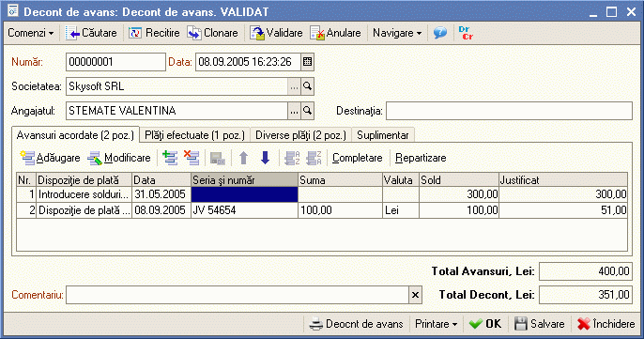Switch to the Suplimentar tab

pyautogui.click(x=383, y=135)
